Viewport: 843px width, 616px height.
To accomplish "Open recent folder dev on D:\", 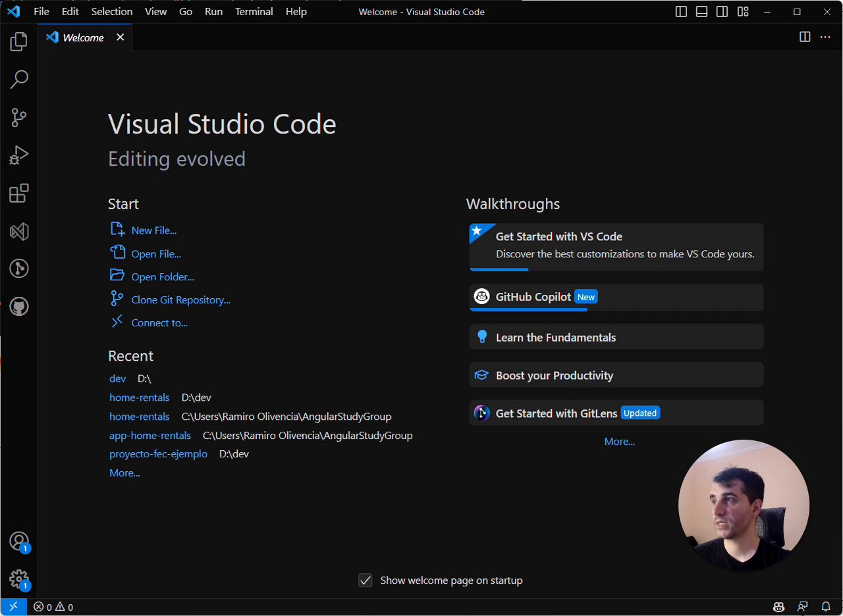I will tap(117, 379).
